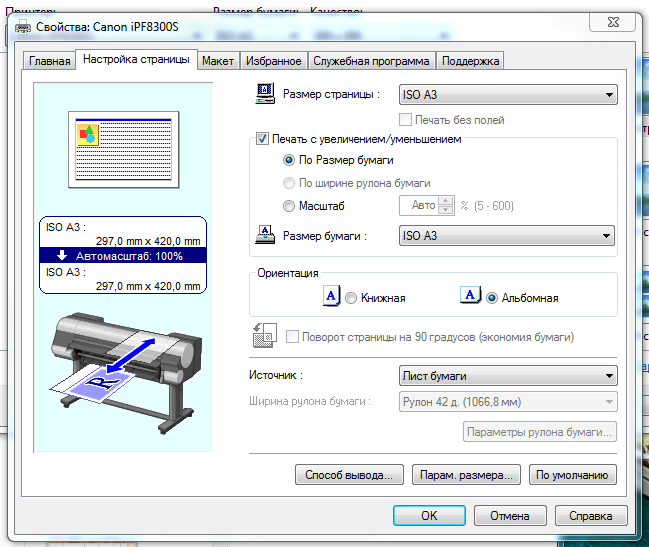Select Альбомная orientation
The width and height of the screenshot is (649, 547).
(x=492, y=298)
